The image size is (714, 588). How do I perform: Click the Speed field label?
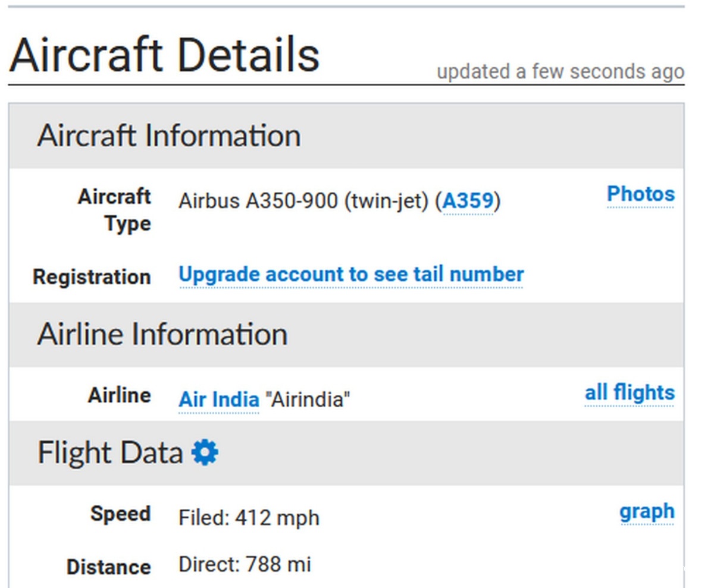121,514
